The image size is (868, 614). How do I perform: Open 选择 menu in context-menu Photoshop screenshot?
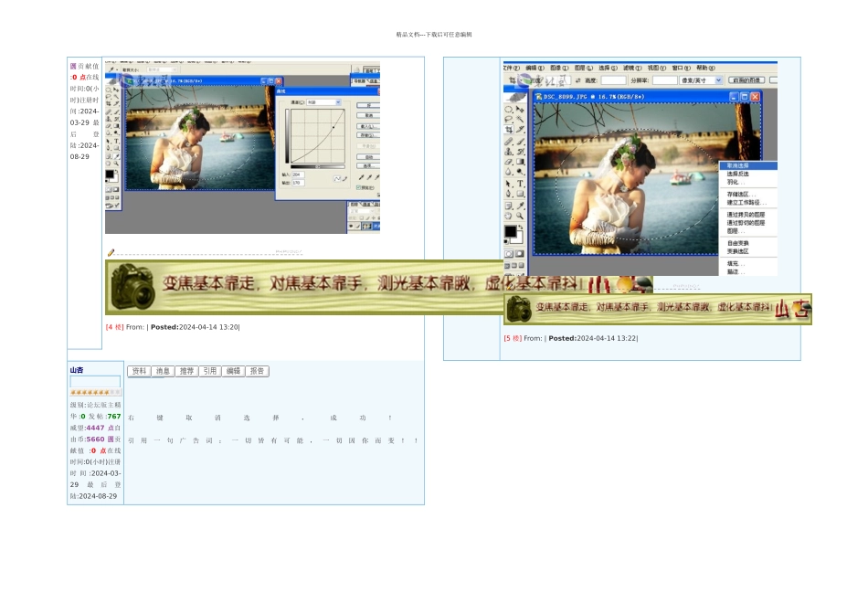[608, 68]
